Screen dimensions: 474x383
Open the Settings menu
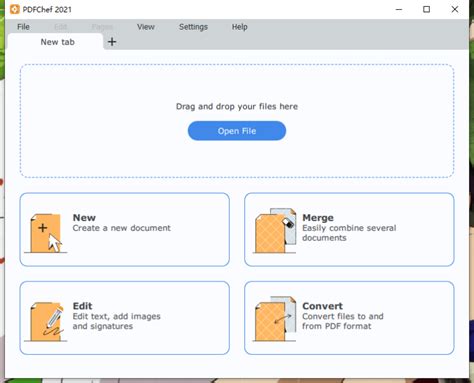[193, 27]
